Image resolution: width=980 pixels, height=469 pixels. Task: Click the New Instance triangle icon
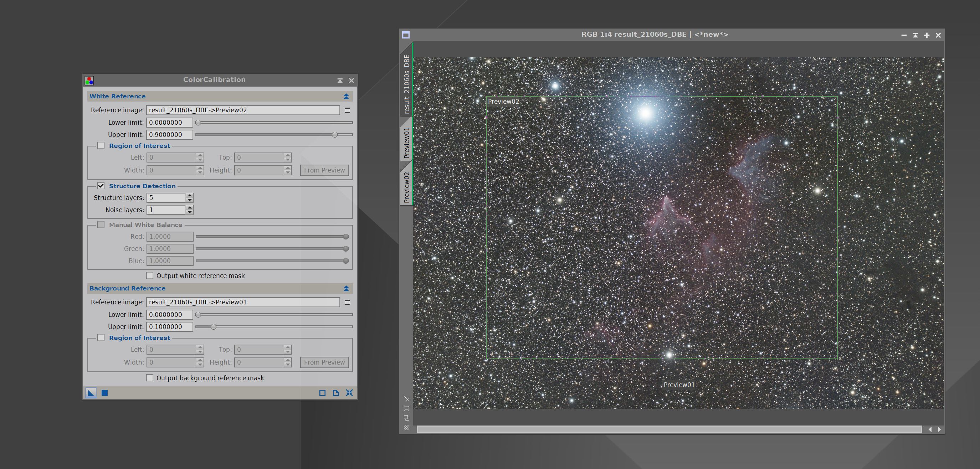(91, 392)
